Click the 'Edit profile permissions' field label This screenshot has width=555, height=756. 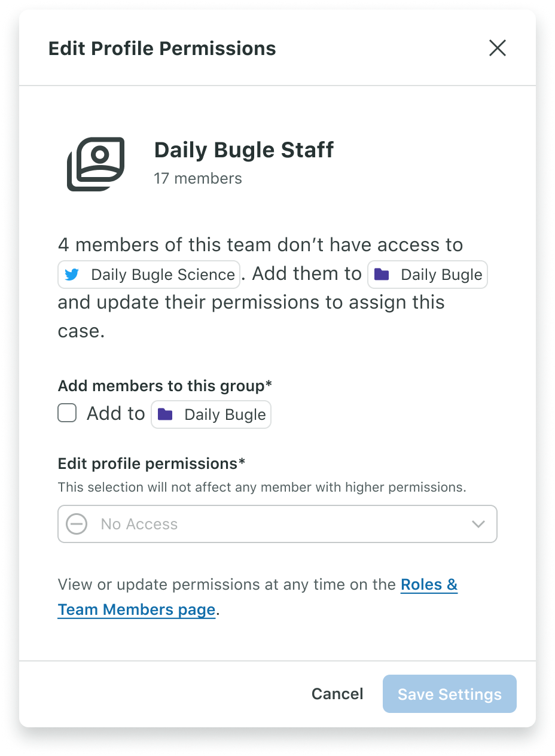coord(152,464)
